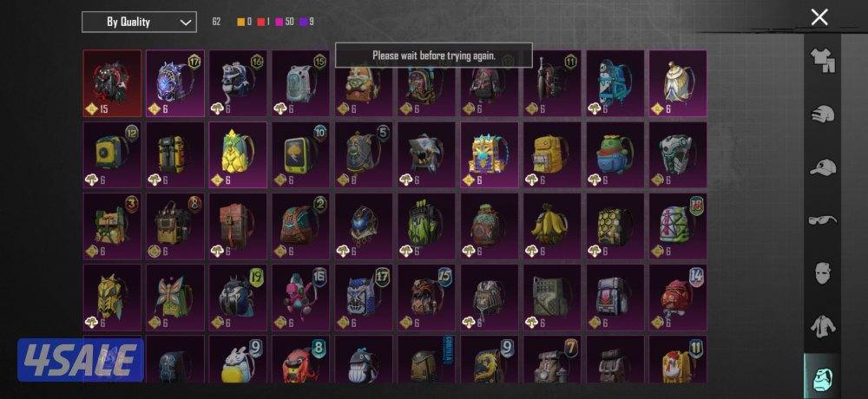
Task: Choose the banana bunch backpack
Action: 552,226
